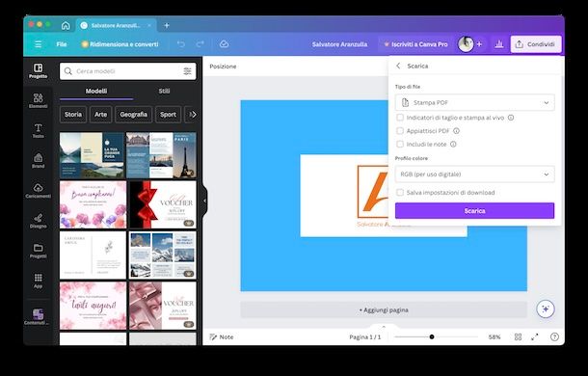Open the RGB color profile dropdown
The width and height of the screenshot is (588, 376).
pyautogui.click(x=474, y=175)
